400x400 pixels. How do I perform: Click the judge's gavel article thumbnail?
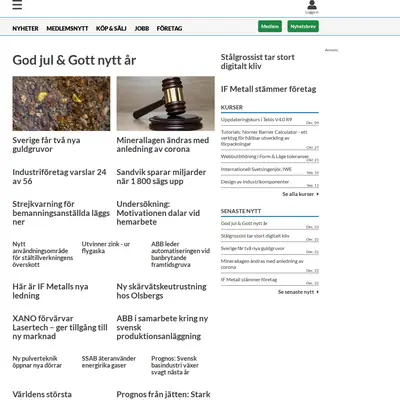coord(166,103)
